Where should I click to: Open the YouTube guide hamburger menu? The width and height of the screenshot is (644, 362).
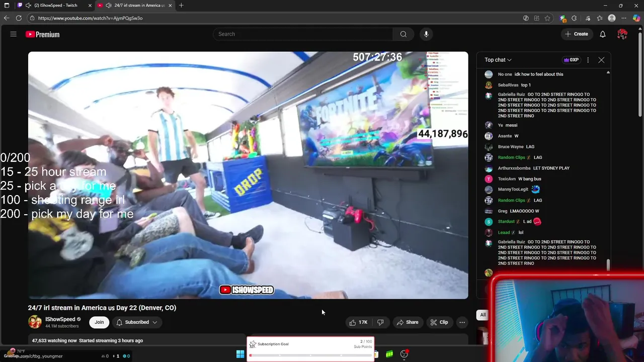14,34
